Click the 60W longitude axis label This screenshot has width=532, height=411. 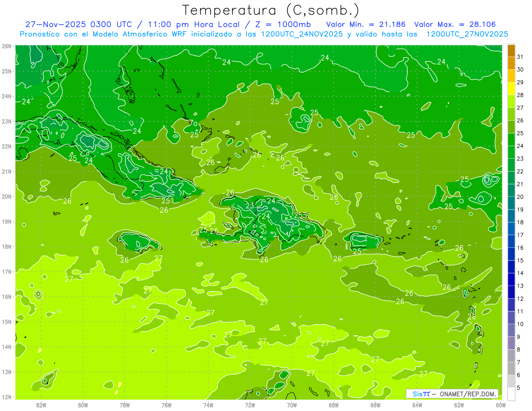click(x=501, y=405)
